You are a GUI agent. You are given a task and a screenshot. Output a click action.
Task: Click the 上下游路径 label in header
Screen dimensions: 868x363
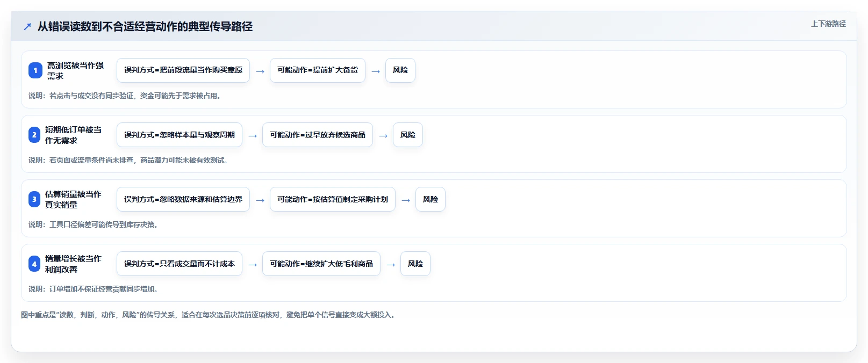pyautogui.click(x=828, y=24)
